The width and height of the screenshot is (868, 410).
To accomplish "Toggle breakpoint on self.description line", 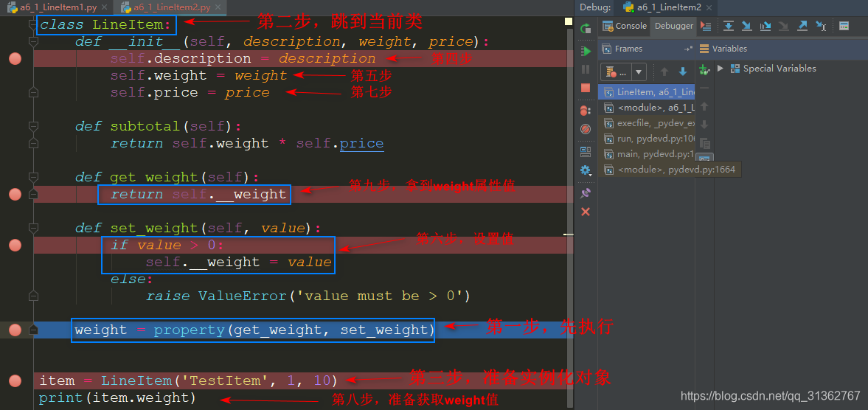I will point(15,59).
